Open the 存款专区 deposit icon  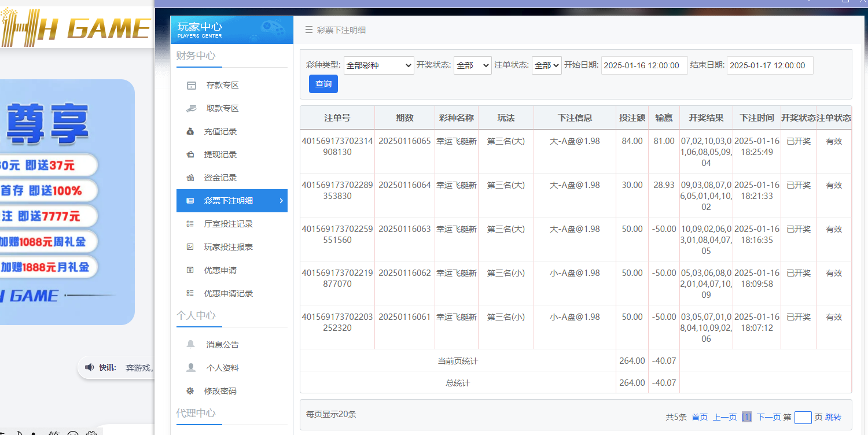[x=191, y=85]
